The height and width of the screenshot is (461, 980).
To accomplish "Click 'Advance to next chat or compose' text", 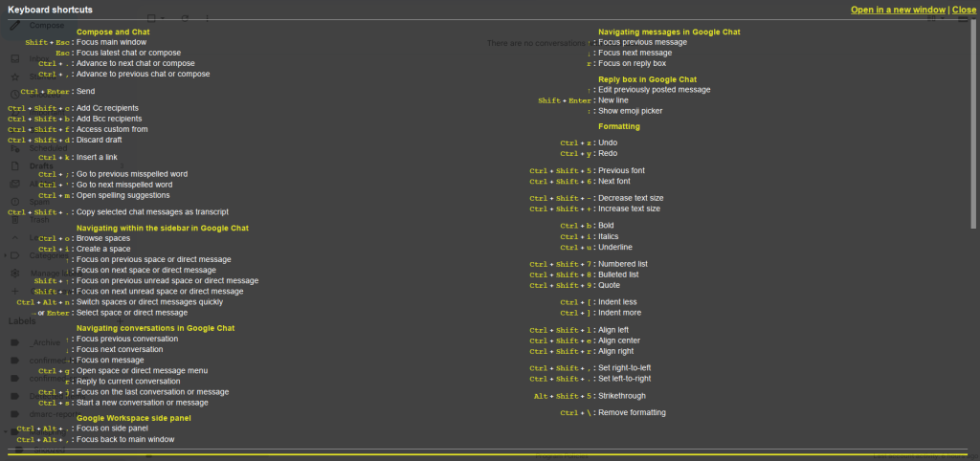I will 136,64.
